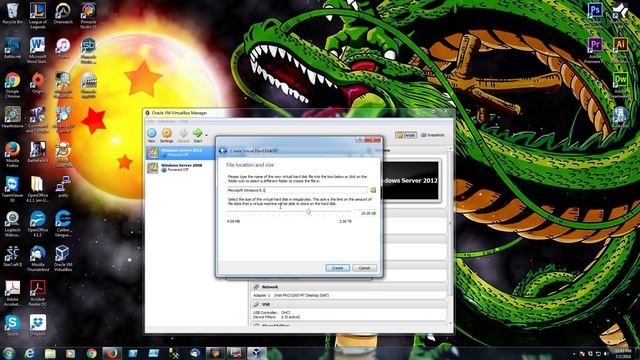Click the Details button in VirtualBox Manager
This screenshot has width=640, height=360.
pos(406,135)
